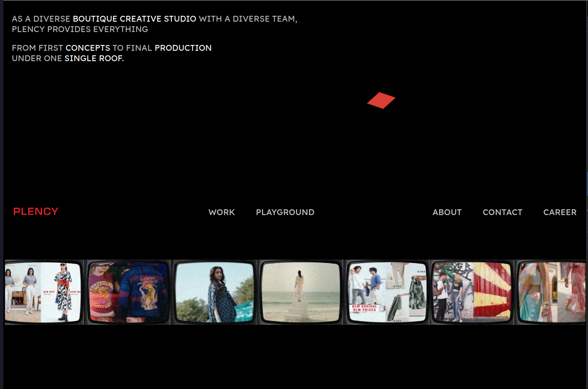The width and height of the screenshot is (588, 389).
Task: Click the red PLENCY logo
Action: point(36,212)
